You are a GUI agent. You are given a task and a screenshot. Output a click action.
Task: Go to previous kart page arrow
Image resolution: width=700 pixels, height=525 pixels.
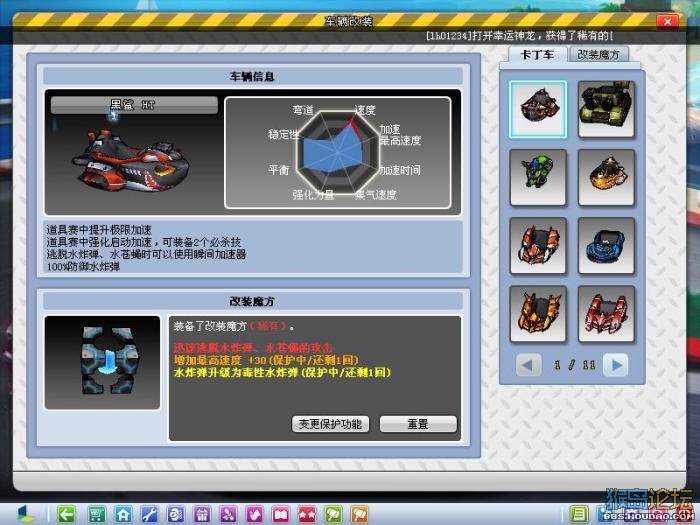tap(528, 365)
